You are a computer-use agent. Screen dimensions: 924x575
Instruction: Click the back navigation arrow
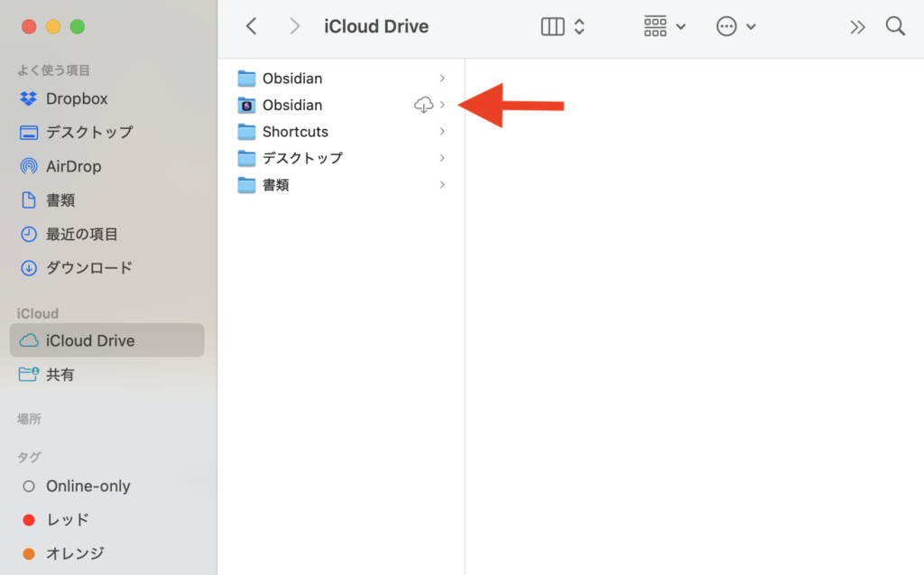coord(252,26)
